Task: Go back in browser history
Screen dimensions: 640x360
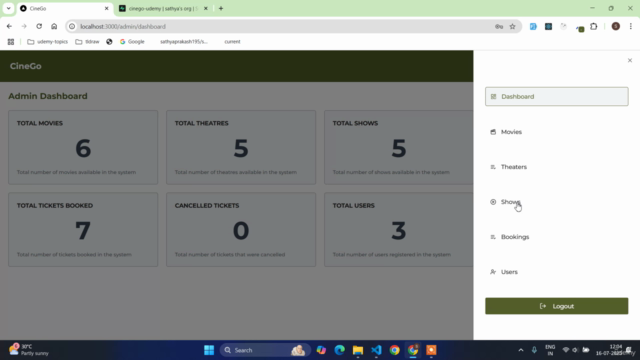Action: click(x=9, y=27)
